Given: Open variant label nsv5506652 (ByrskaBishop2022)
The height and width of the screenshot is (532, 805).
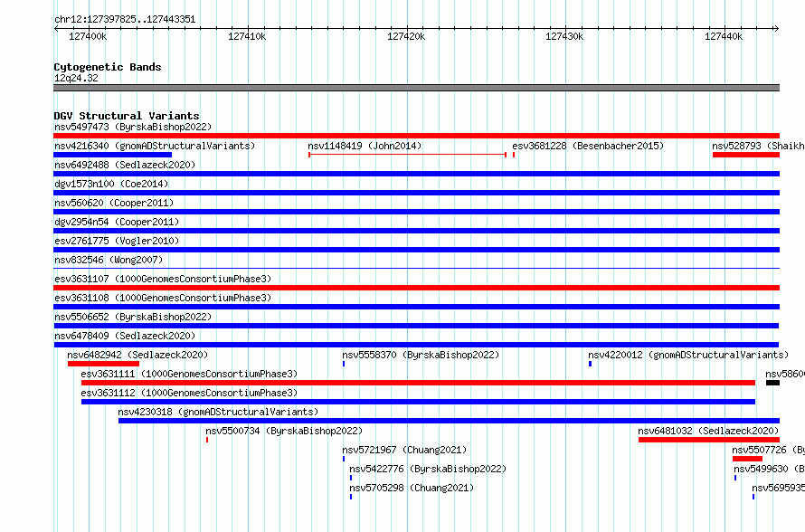Looking at the screenshot, I should 133,317.
